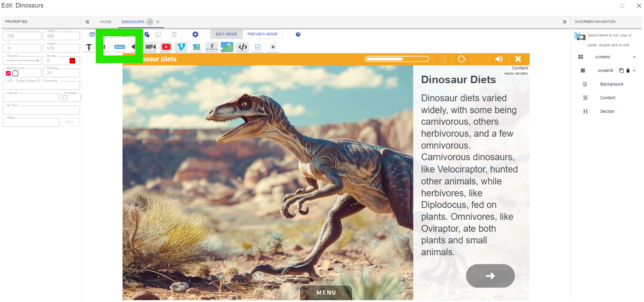Open the help question mark

click(298, 34)
